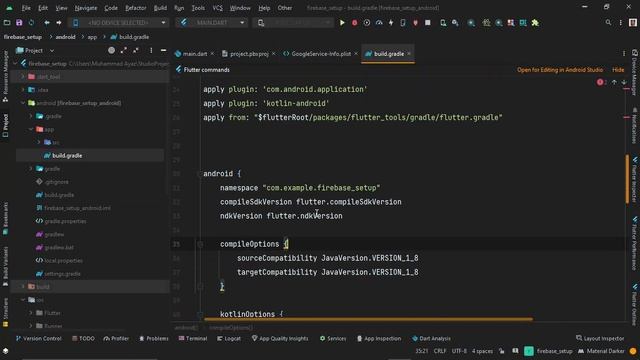Viewport: 640px width, 360px height.
Task: Click the Search Everywhere magnifier icon
Action: pyautogui.click(x=608, y=23)
